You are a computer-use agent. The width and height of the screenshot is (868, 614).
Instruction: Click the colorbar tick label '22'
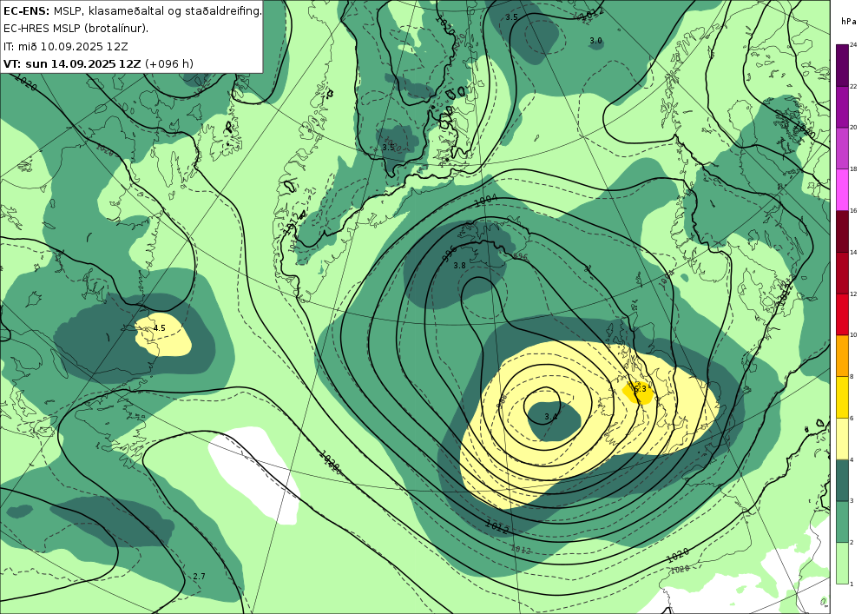[x=853, y=86]
